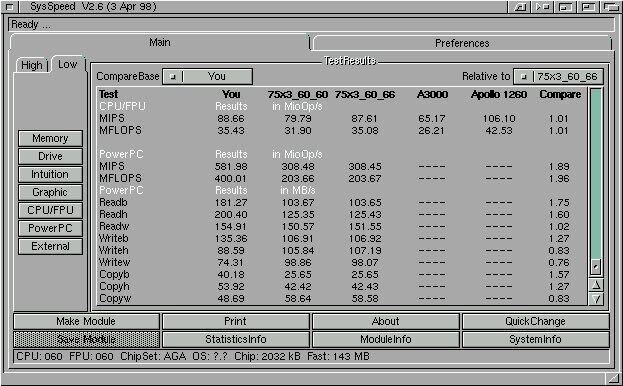
Task: Click the disabled Save Module button
Action: click(86, 339)
